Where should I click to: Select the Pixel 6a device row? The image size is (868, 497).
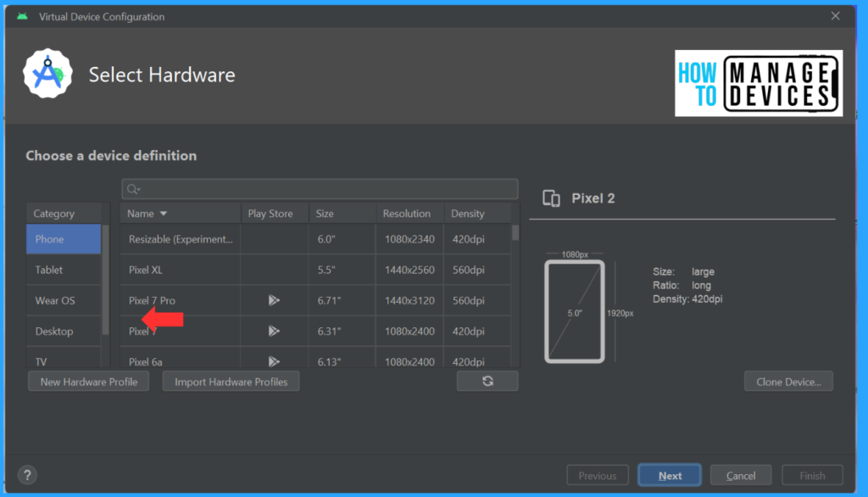pos(315,359)
